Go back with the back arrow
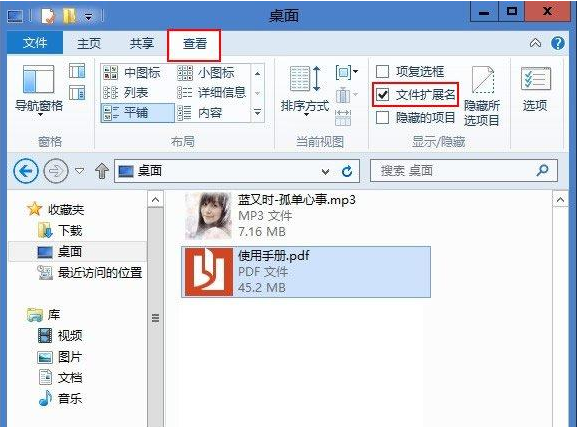Image resolution: width=577 pixels, height=427 pixels. (x=26, y=171)
